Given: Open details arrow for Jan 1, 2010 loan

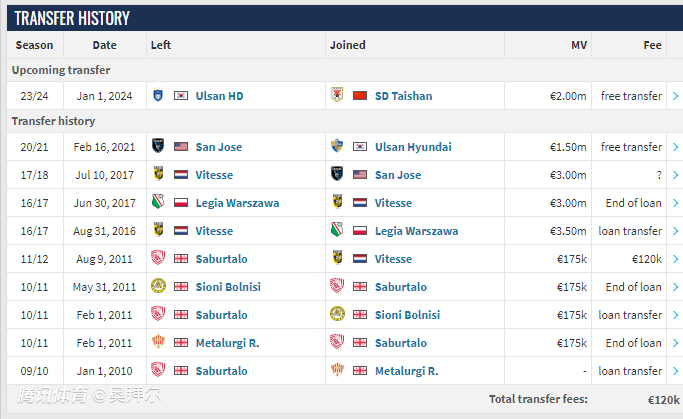Looking at the screenshot, I should 675,371.
